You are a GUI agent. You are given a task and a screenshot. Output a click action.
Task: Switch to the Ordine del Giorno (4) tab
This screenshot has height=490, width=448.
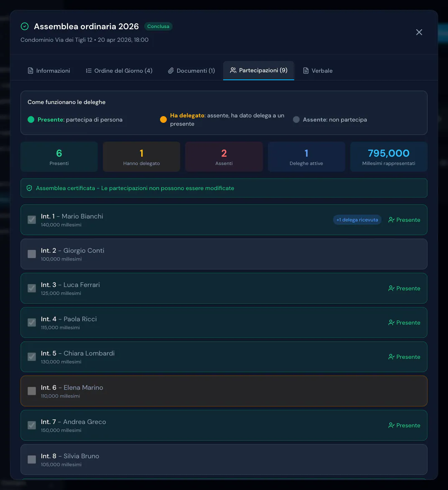click(119, 71)
